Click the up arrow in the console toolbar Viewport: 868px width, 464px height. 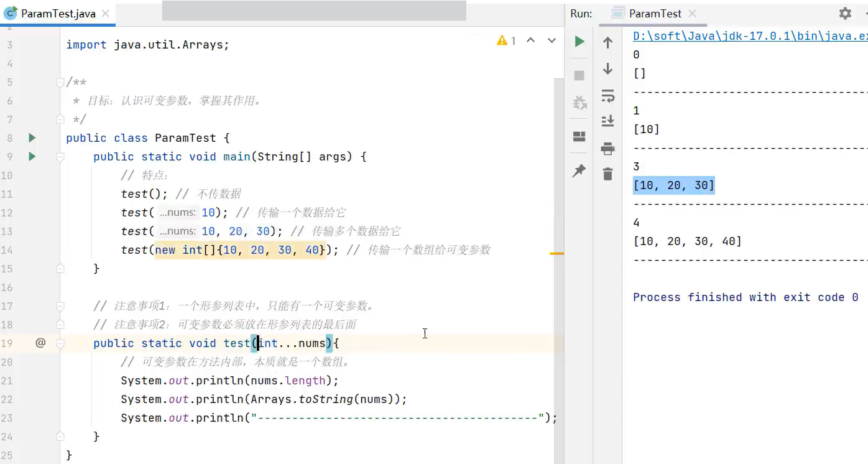[608, 42]
